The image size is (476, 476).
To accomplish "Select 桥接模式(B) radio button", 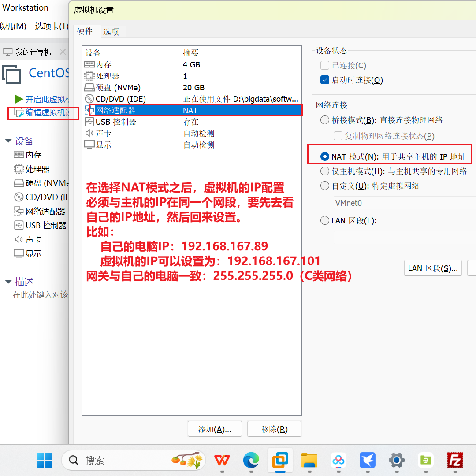I will 325,120.
